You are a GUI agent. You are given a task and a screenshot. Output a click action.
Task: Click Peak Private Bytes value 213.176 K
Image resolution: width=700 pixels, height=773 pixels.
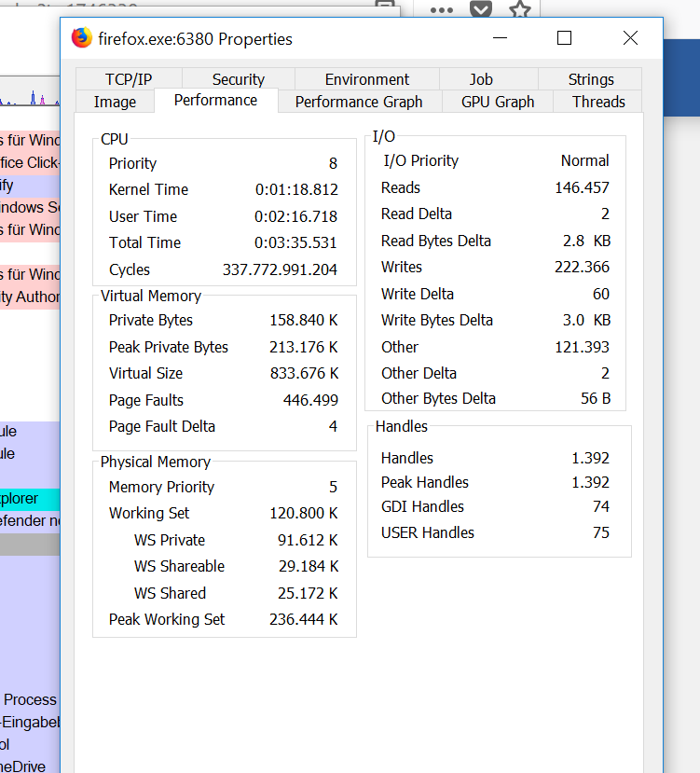pyautogui.click(x=304, y=347)
